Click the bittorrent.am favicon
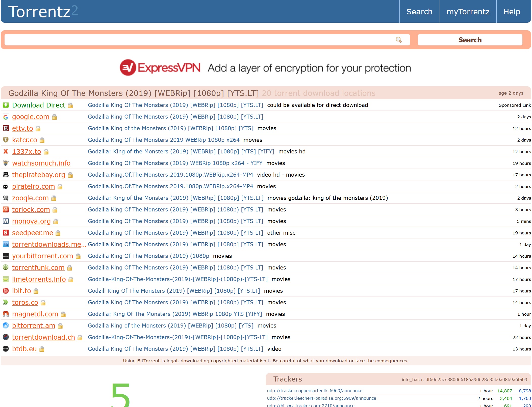The image size is (532, 407). 6,325
